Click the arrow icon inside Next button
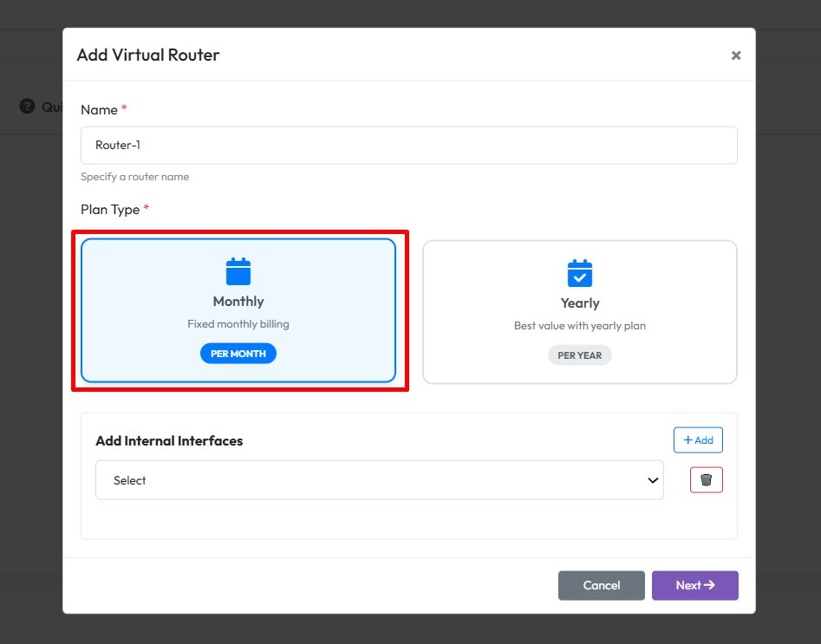 point(710,585)
